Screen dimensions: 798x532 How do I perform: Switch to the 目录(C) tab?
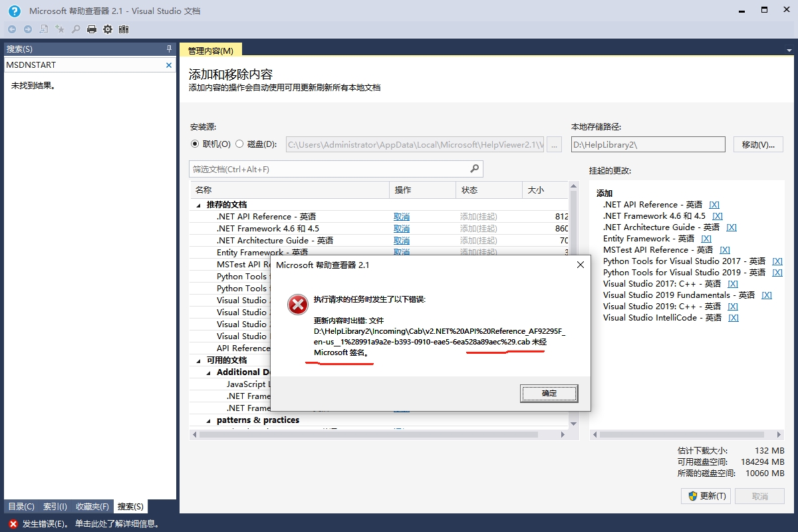[21, 507]
